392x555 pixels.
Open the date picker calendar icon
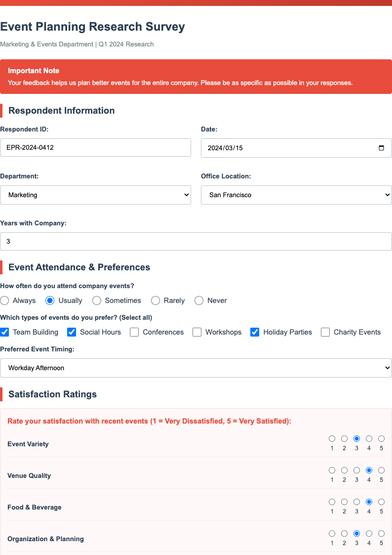pyautogui.click(x=381, y=148)
